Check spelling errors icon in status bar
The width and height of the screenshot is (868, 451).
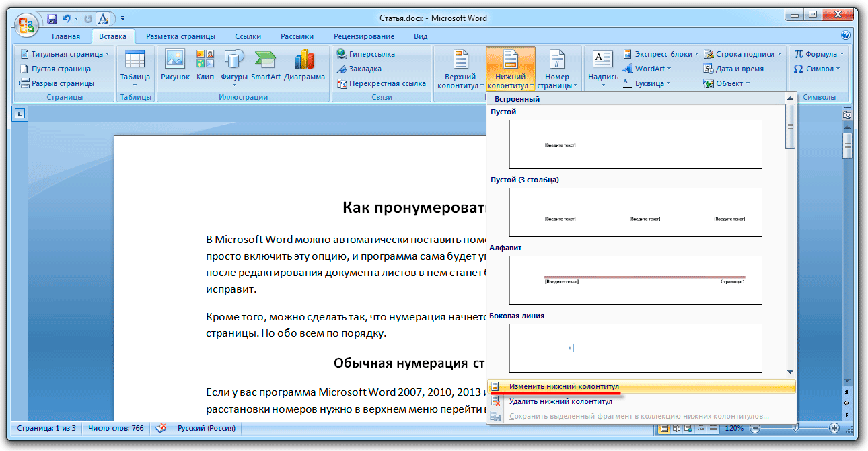pyautogui.click(x=161, y=428)
